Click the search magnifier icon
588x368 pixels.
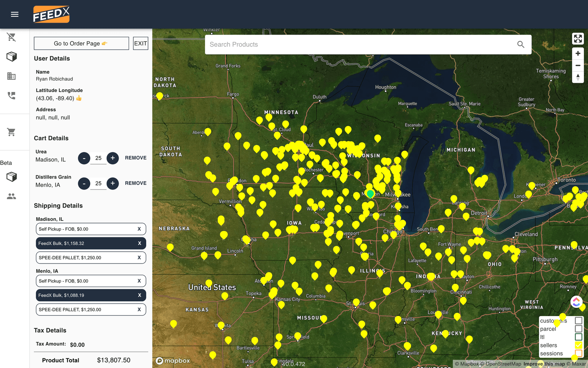pos(521,44)
